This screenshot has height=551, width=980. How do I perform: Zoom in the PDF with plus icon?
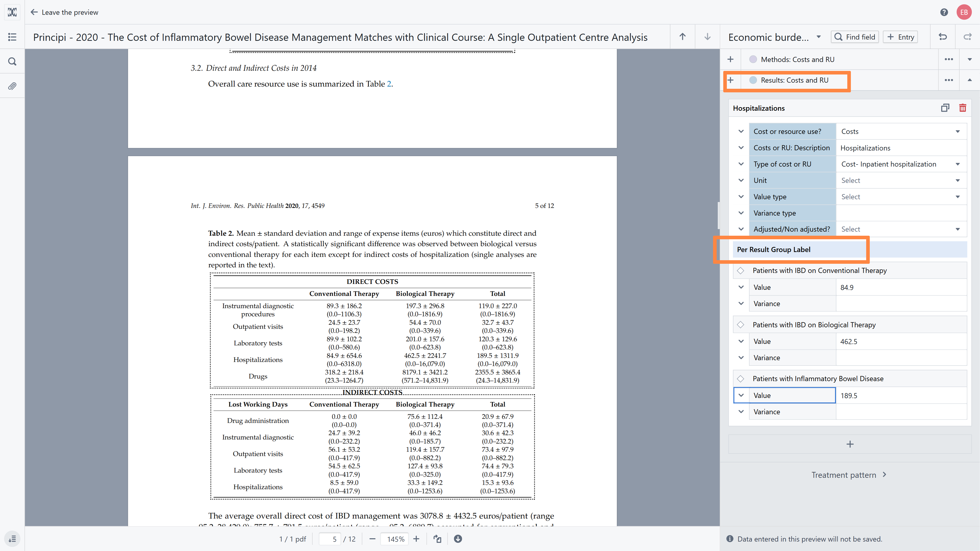pyautogui.click(x=416, y=539)
